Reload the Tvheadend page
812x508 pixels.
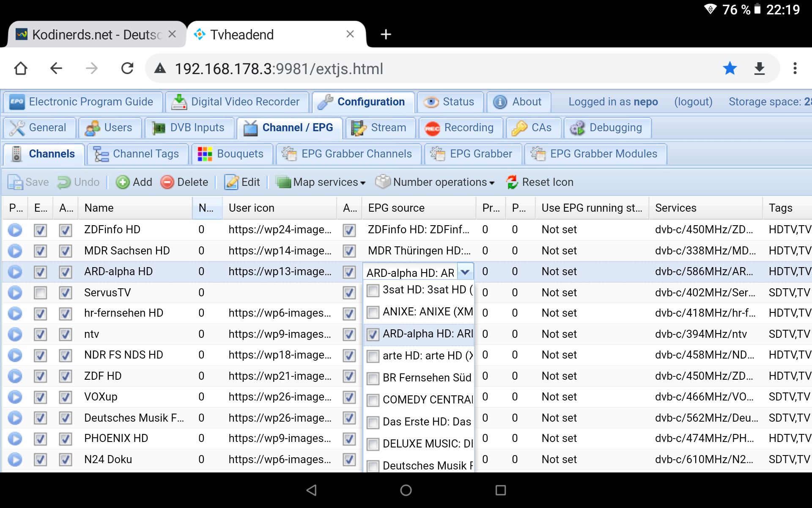click(127, 68)
